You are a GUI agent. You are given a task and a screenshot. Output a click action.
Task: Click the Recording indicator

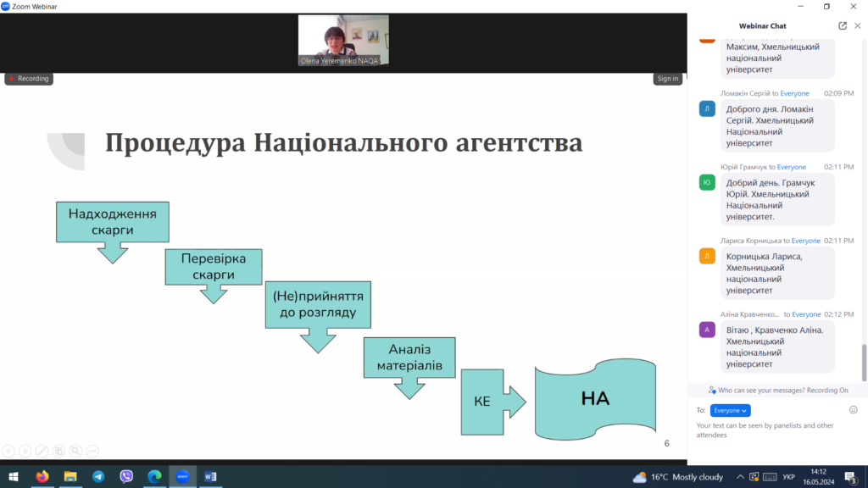pyautogui.click(x=29, y=79)
